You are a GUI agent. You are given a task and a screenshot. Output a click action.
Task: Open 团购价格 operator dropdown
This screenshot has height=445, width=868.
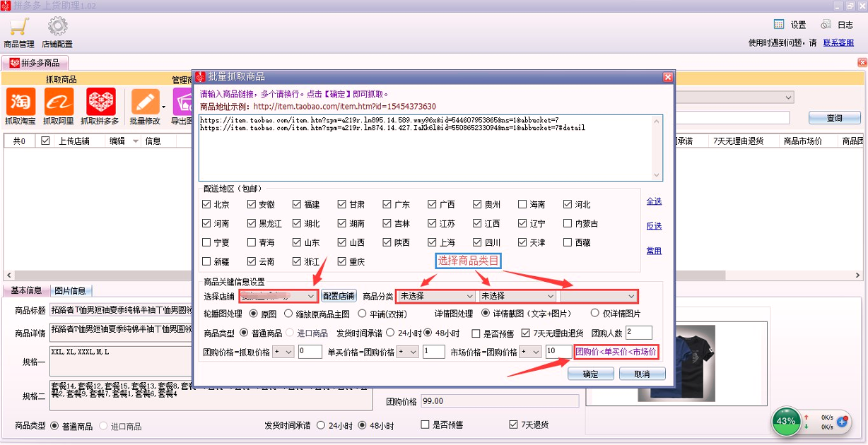[283, 352]
